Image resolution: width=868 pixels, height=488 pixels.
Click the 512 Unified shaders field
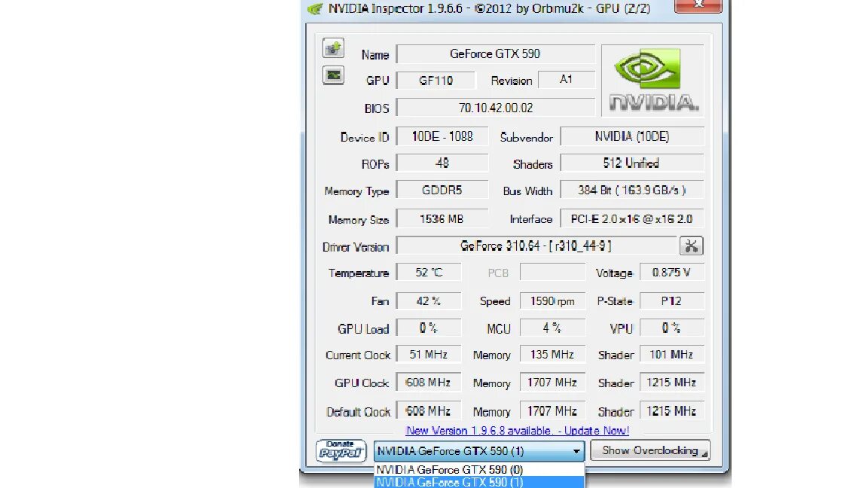click(632, 163)
